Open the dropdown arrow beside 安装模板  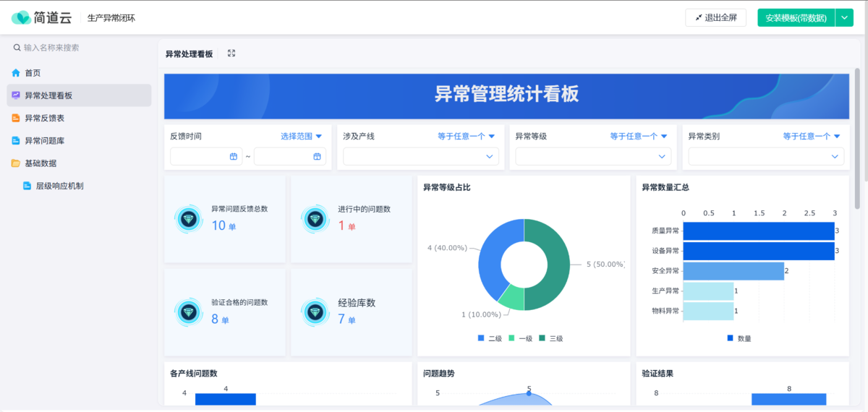point(845,17)
